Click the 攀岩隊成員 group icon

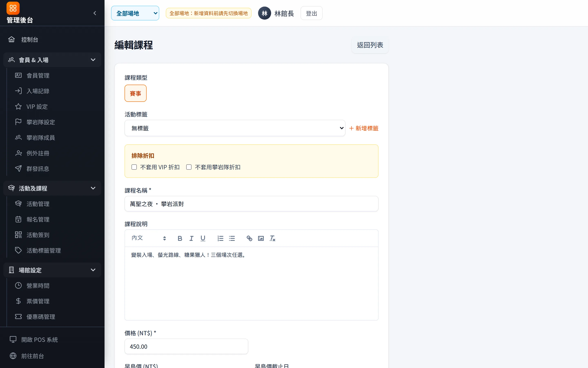18,138
